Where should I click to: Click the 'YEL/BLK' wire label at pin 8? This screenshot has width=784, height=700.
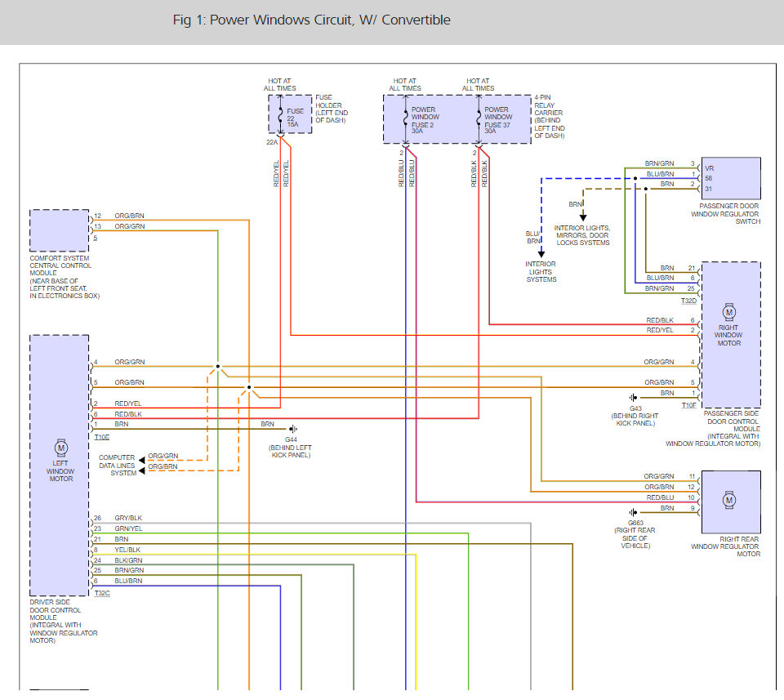pos(127,550)
